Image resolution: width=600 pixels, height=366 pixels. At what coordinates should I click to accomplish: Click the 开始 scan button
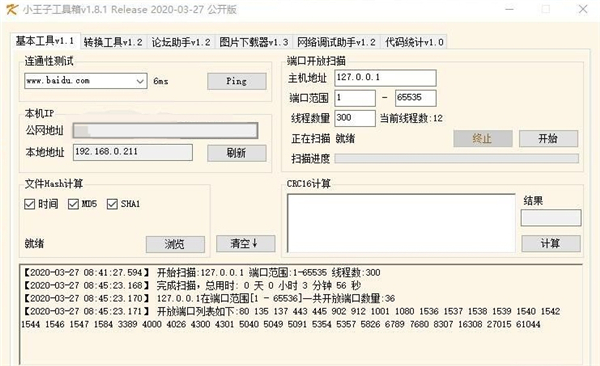[548, 139]
